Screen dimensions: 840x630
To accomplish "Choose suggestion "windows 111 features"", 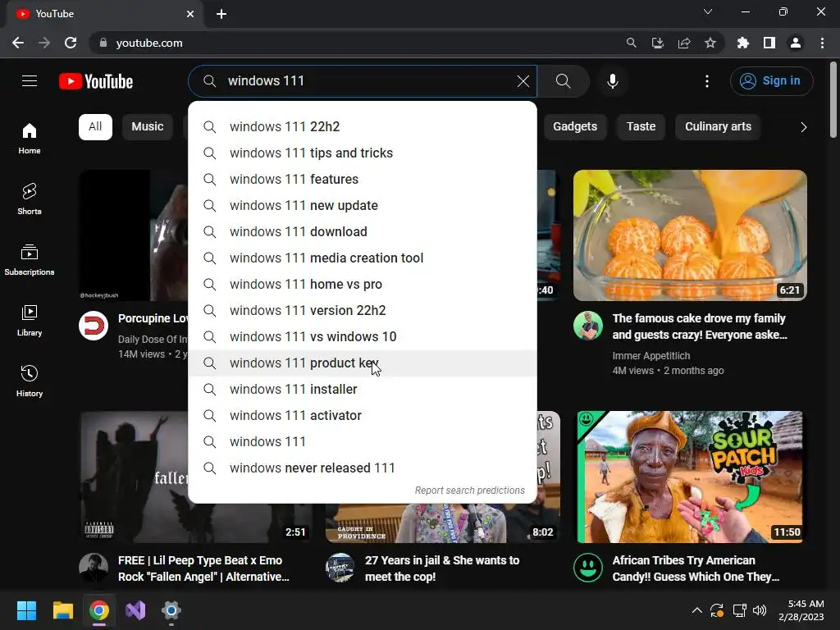I will pyautogui.click(x=363, y=180).
